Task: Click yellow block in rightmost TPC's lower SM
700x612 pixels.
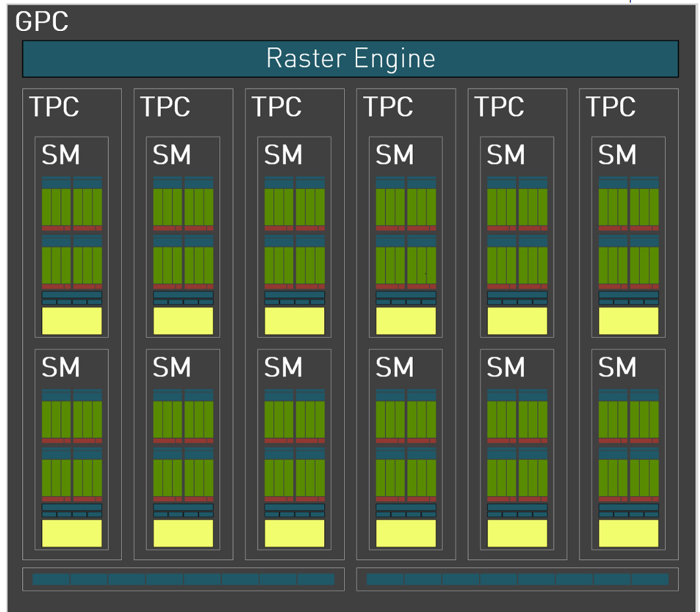Action: pyautogui.click(x=629, y=534)
